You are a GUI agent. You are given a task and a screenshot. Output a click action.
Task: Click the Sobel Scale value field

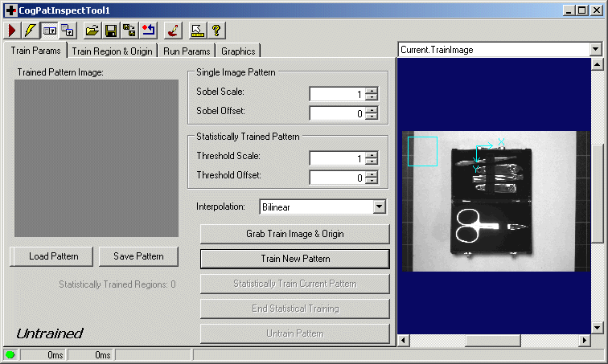tap(337, 94)
